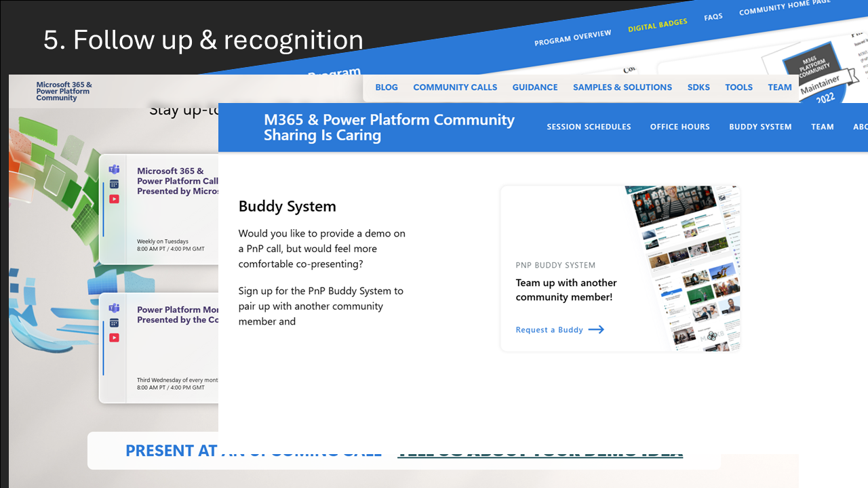Select BUDDY SYSTEM in the blue header
The height and width of the screenshot is (488, 868).
pyautogui.click(x=760, y=127)
